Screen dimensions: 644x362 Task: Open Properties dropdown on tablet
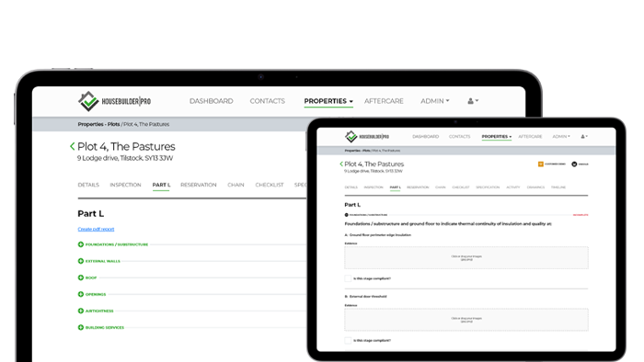pos(497,137)
